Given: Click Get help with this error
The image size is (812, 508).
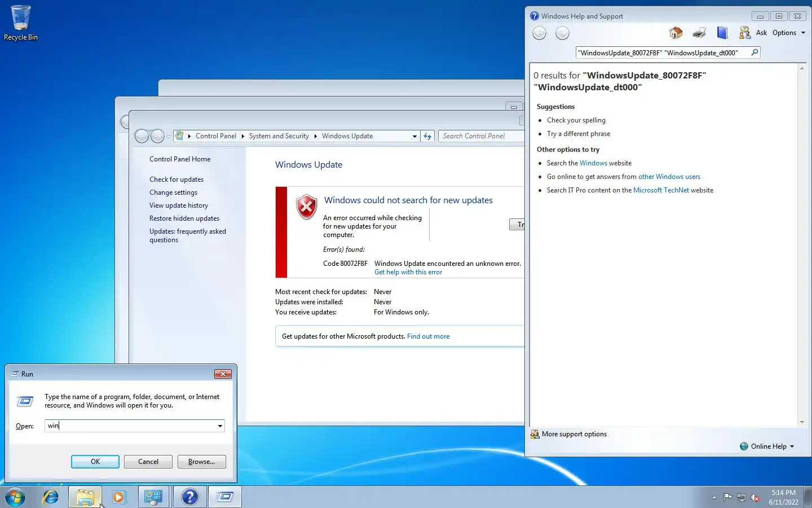Looking at the screenshot, I should click(x=408, y=272).
